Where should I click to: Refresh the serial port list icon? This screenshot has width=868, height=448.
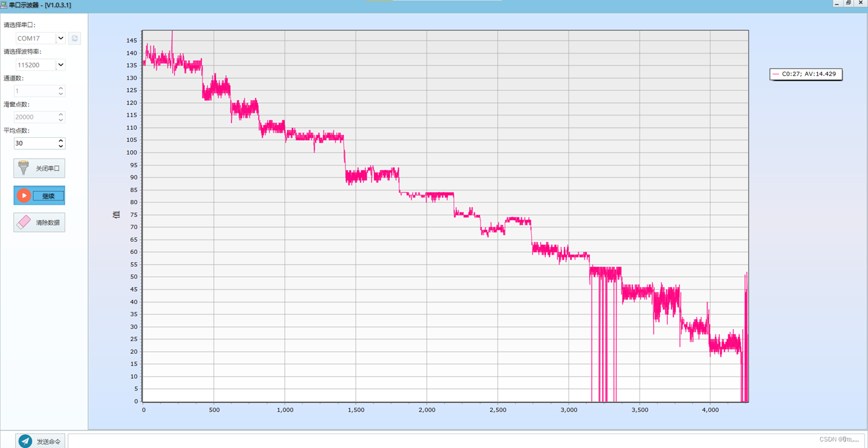click(x=75, y=38)
